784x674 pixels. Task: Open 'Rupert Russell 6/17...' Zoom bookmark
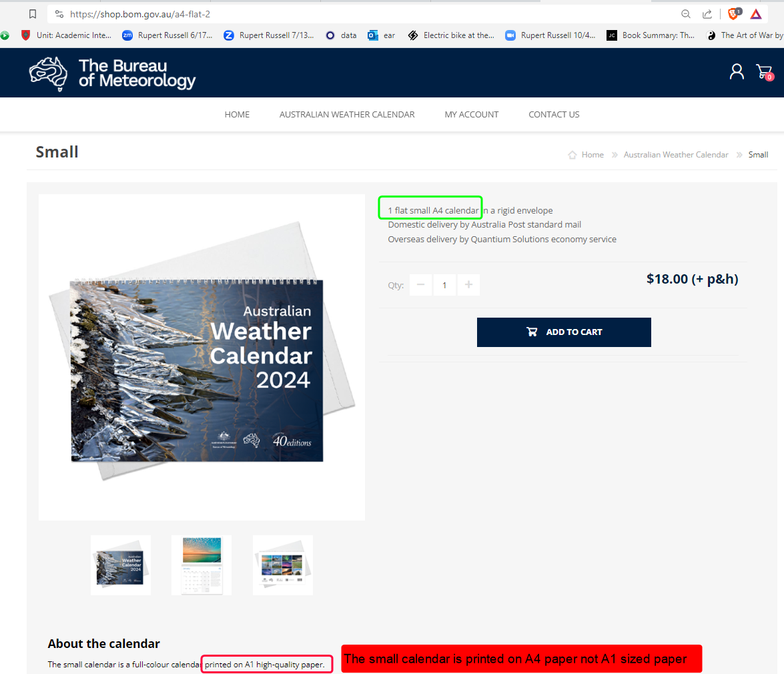coord(167,35)
